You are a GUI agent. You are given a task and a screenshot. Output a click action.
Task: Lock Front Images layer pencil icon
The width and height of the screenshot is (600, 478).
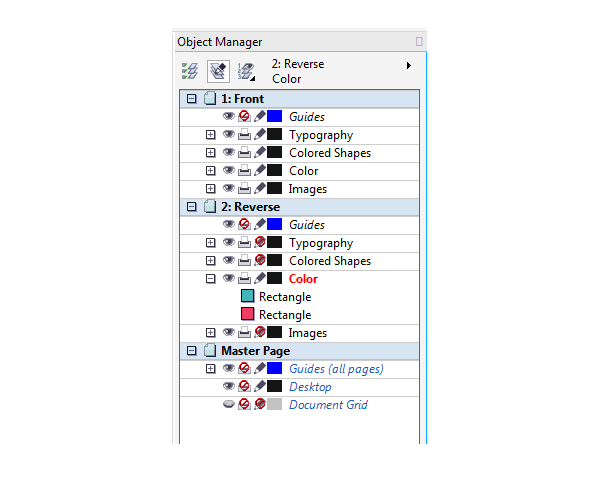tap(260, 188)
